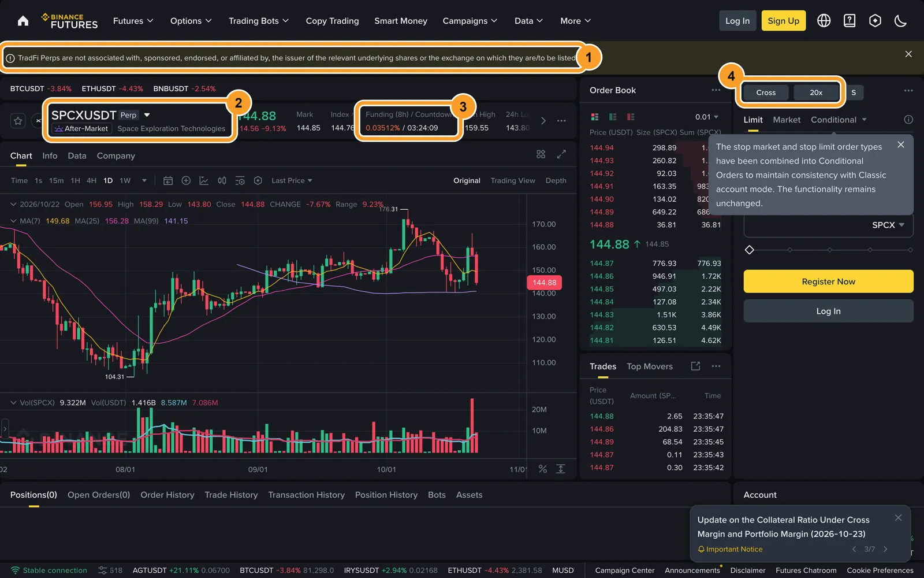Open the help center icon

pyautogui.click(x=850, y=21)
